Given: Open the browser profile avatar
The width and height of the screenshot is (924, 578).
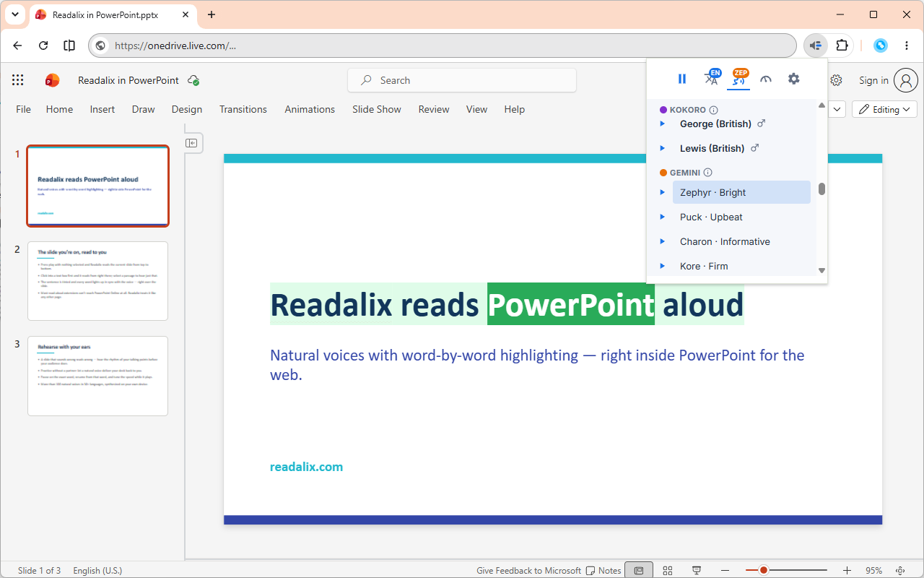Looking at the screenshot, I should pyautogui.click(x=881, y=46).
